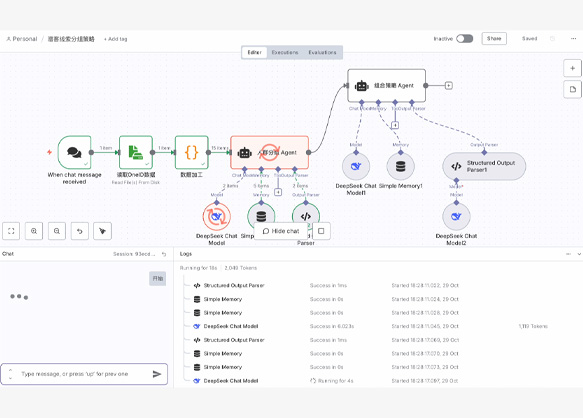Switch to the Evaluations tab
Image resolution: width=583 pixels, height=418 pixels.
pos(322,52)
